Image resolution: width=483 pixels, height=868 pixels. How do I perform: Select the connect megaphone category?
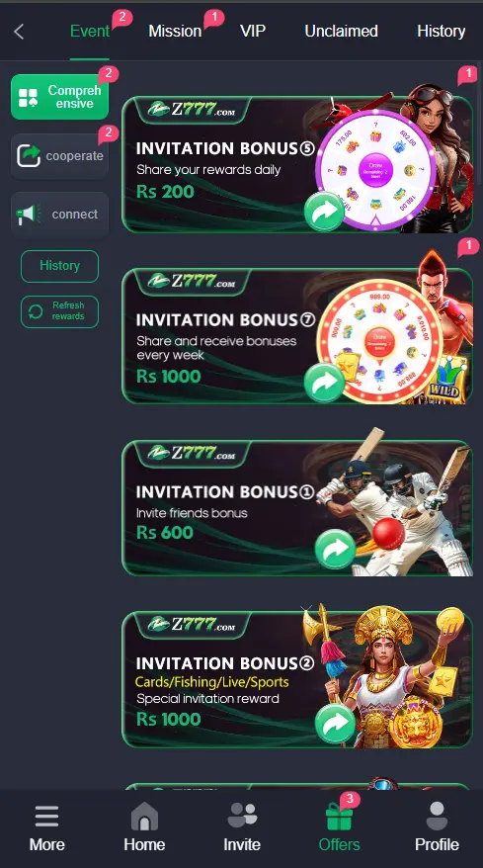[59, 215]
